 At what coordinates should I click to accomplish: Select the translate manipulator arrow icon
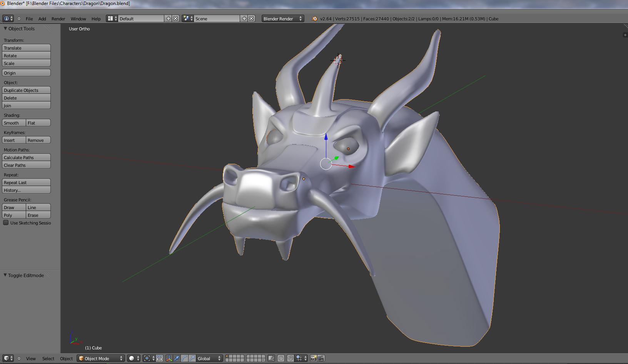[x=177, y=358]
